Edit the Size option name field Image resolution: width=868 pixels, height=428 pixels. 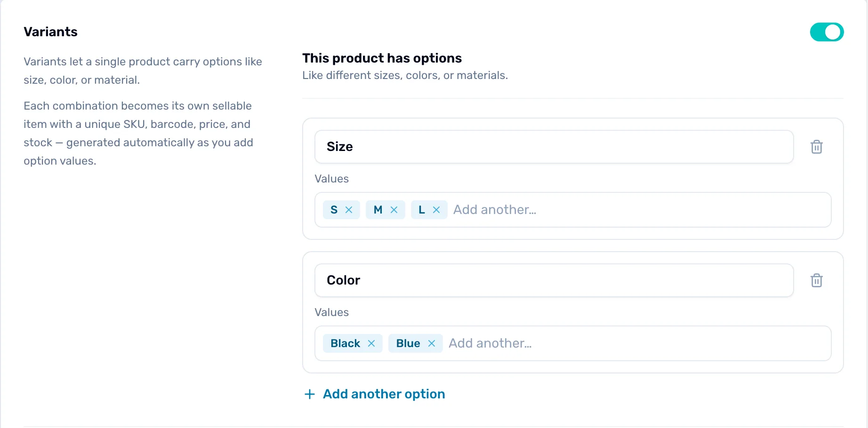pos(554,147)
